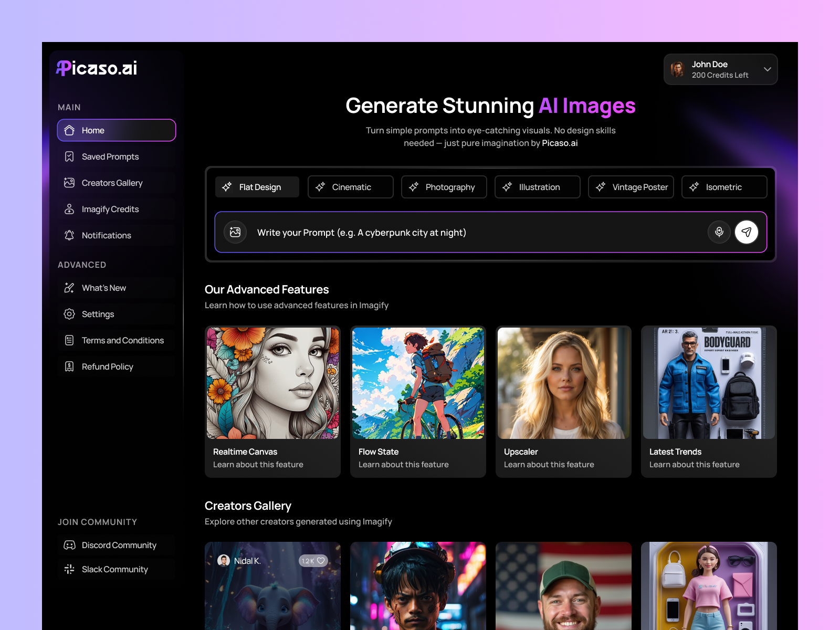The width and height of the screenshot is (840, 630).
Task: Click the microphone icon in the prompt bar
Action: (x=719, y=232)
